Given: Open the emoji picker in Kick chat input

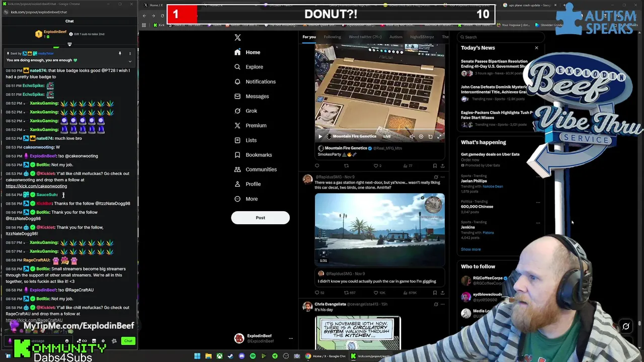Looking at the screenshot, I should pos(67,341).
